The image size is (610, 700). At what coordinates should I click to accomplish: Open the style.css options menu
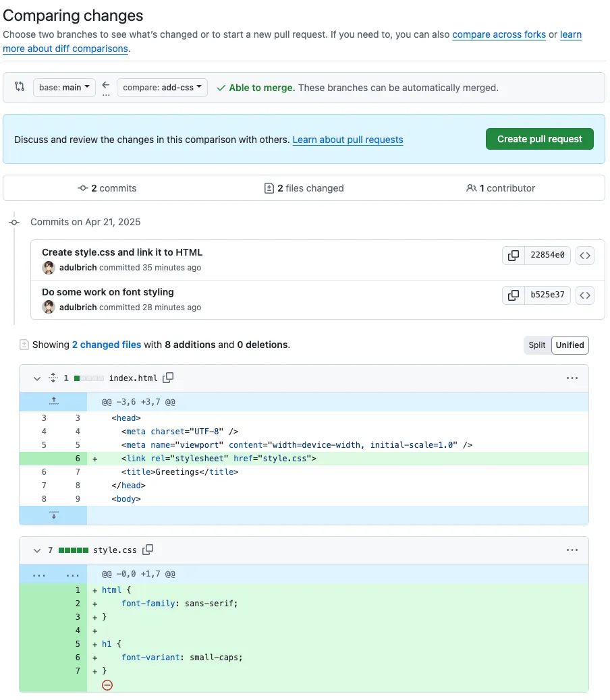pos(572,550)
